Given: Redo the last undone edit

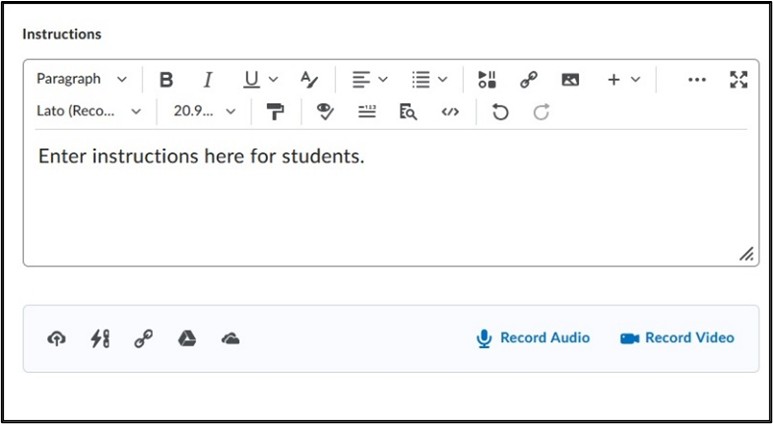Looking at the screenshot, I should 541,112.
